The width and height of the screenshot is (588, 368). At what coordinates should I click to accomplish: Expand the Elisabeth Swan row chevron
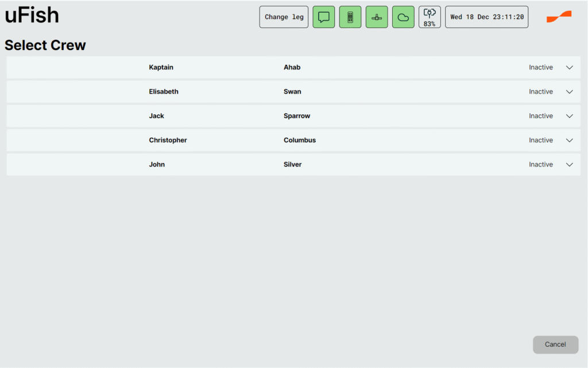[x=570, y=92]
